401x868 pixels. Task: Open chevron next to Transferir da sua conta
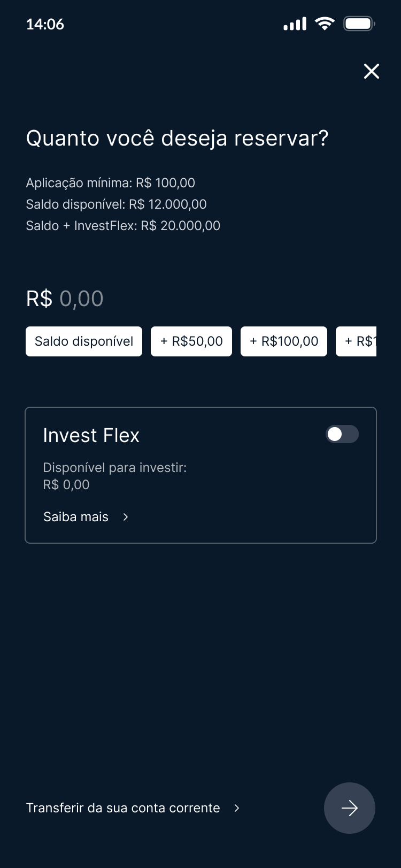coord(237,808)
